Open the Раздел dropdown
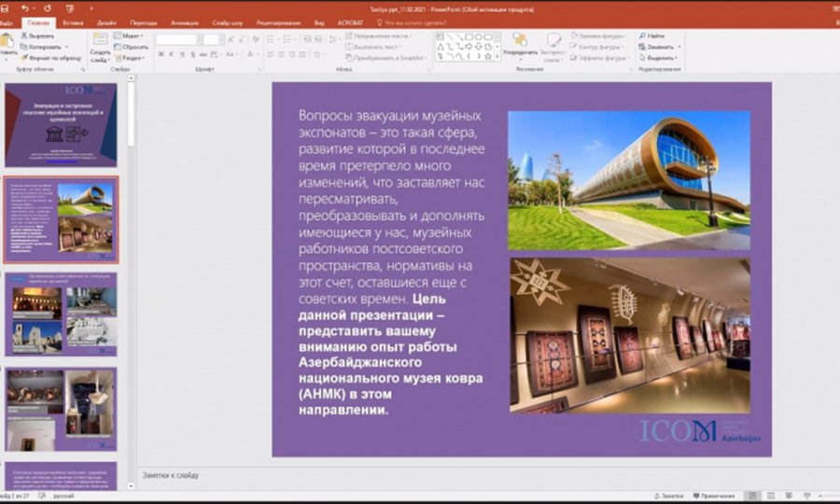The width and height of the screenshot is (840, 504). (x=129, y=58)
